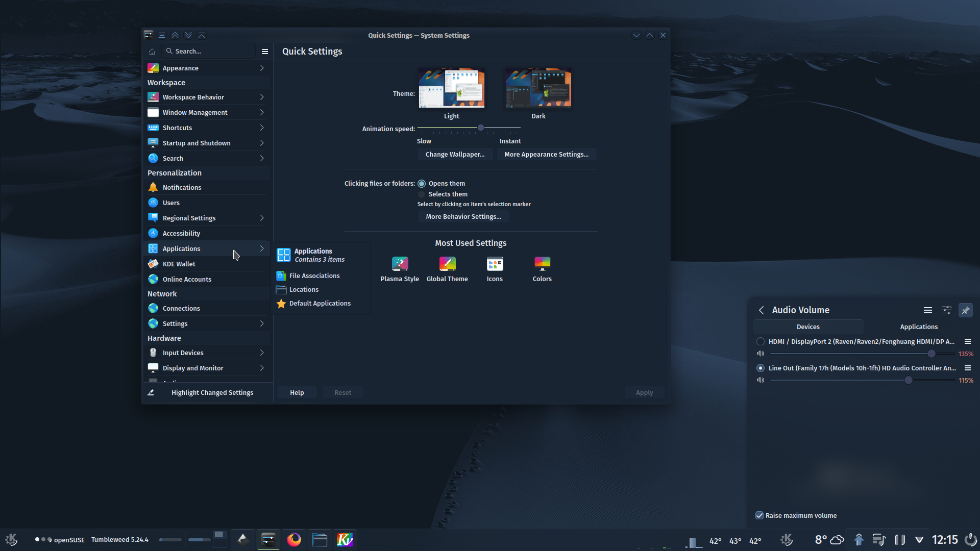Image resolution: width=980 pixels, height=551 pixels.
Task: Open Line Out device options menu
Action: pyautogui.click(x=967, y=368)
